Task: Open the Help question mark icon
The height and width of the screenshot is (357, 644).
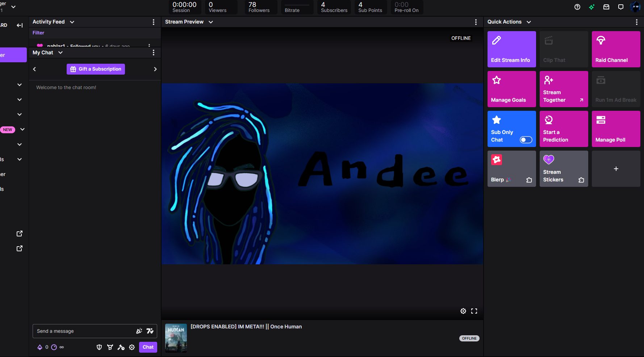Action: 577,7
